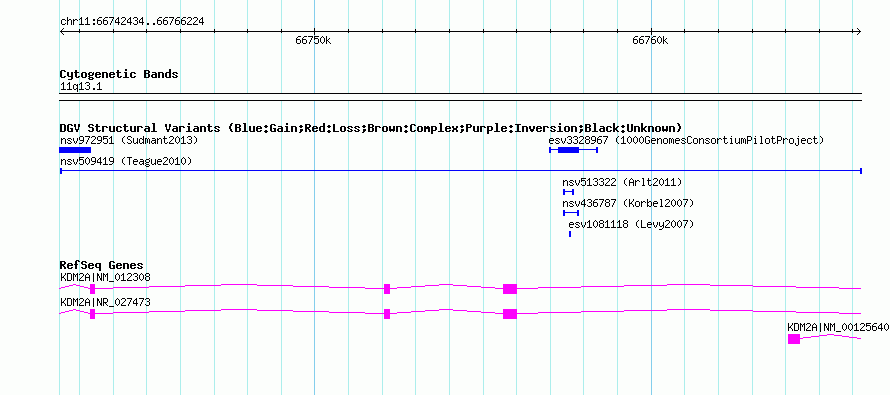Image resolution: width=890 pixels, height=395 pixels.
Task: Click the chr11:66742434..66766224 coordinate label
Action: tap(132, 22)
